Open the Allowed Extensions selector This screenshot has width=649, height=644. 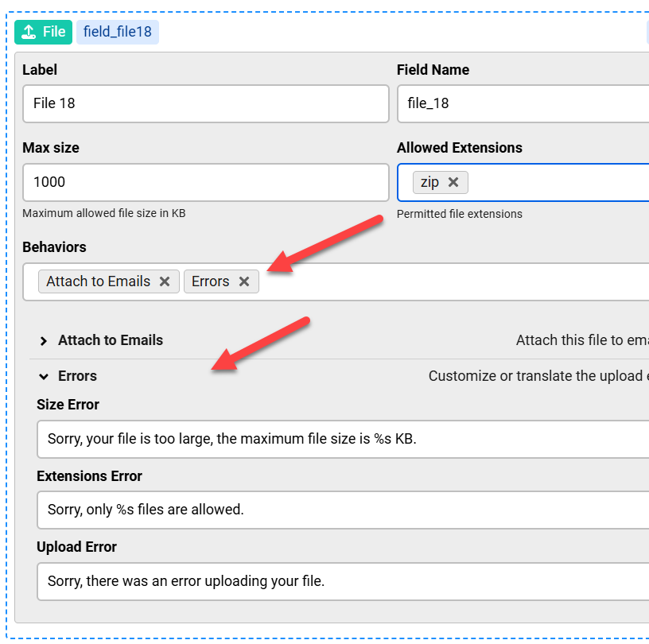[557, 182]
